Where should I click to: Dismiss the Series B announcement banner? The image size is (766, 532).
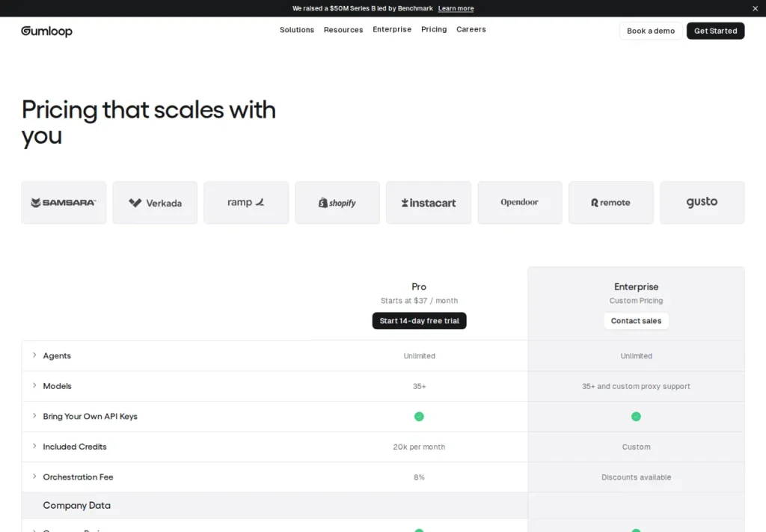coord(755,8)
